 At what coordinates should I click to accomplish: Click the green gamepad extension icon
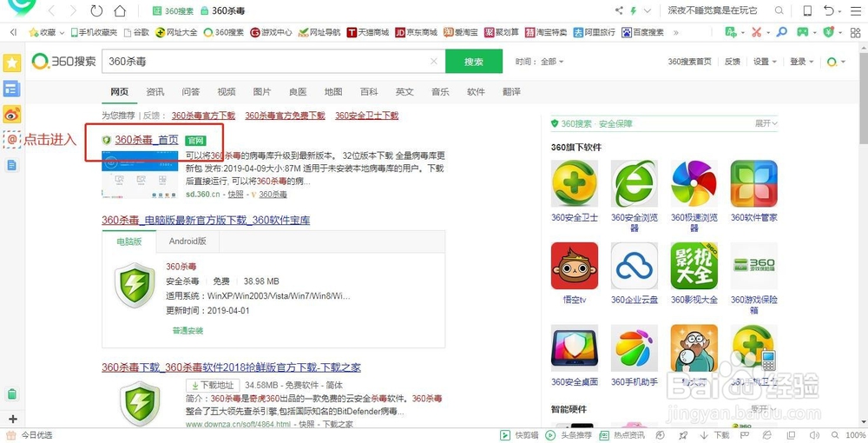[x=802, y=32]
